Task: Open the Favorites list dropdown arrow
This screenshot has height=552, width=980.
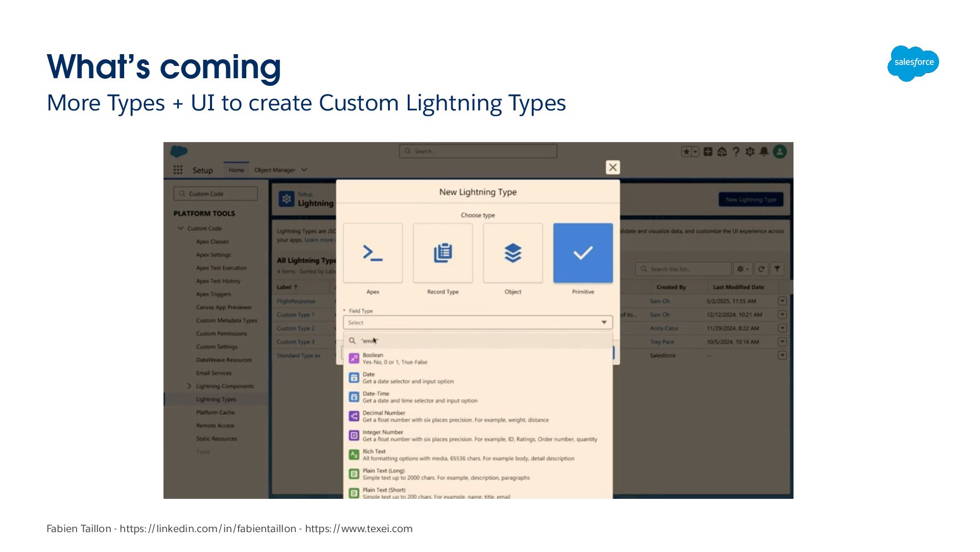Action: [x=695, y=151]
